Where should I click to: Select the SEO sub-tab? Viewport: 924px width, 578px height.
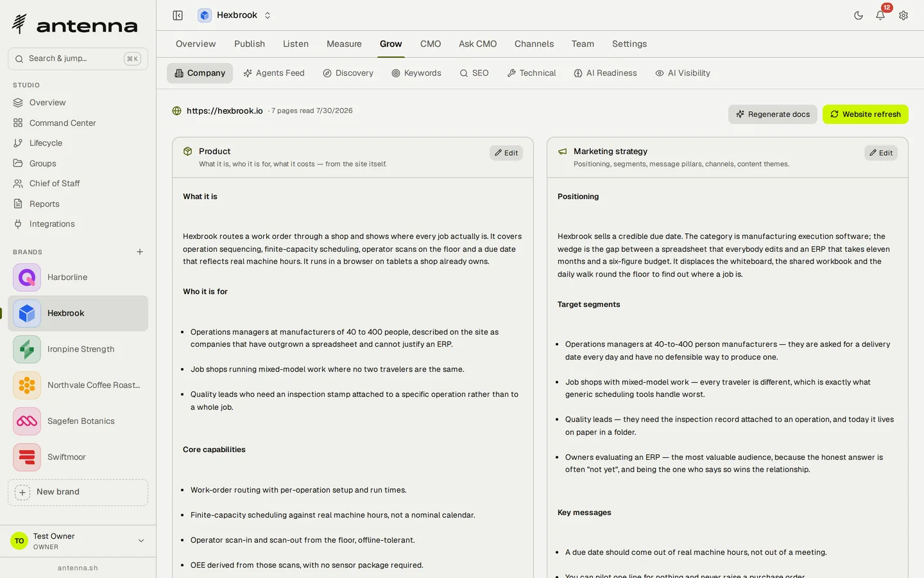(x=474, y=73)
